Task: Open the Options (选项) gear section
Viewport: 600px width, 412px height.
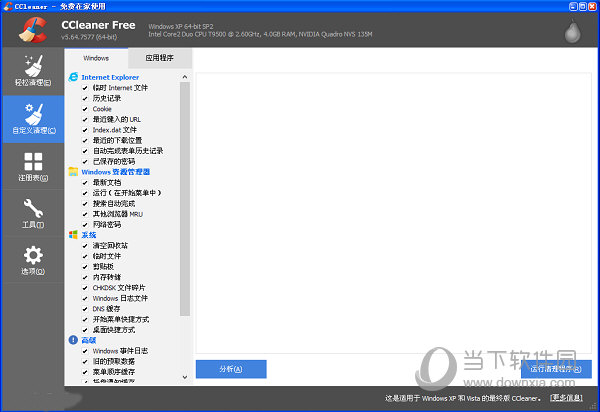Action: tap(33, 260)
